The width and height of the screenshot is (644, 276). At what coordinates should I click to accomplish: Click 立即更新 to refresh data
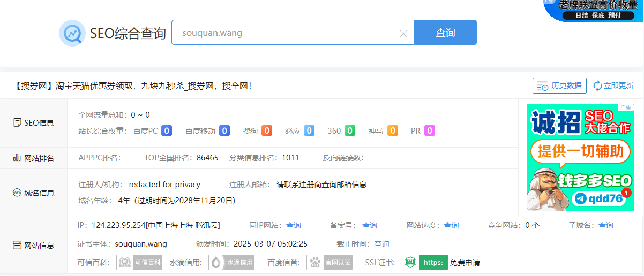[613, 86]
